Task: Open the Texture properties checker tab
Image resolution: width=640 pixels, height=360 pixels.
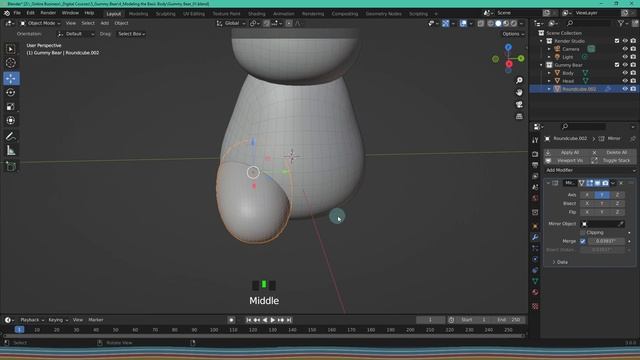Action: pos(535,306)
